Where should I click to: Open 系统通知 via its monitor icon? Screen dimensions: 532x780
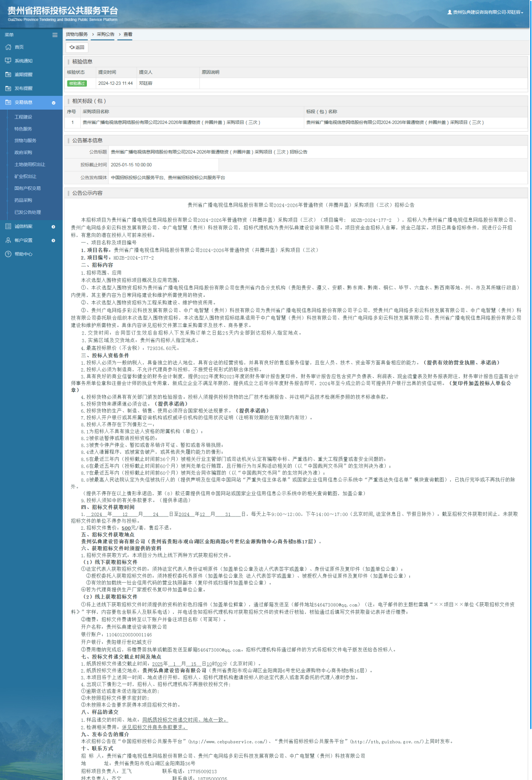(x=8, y=61)
